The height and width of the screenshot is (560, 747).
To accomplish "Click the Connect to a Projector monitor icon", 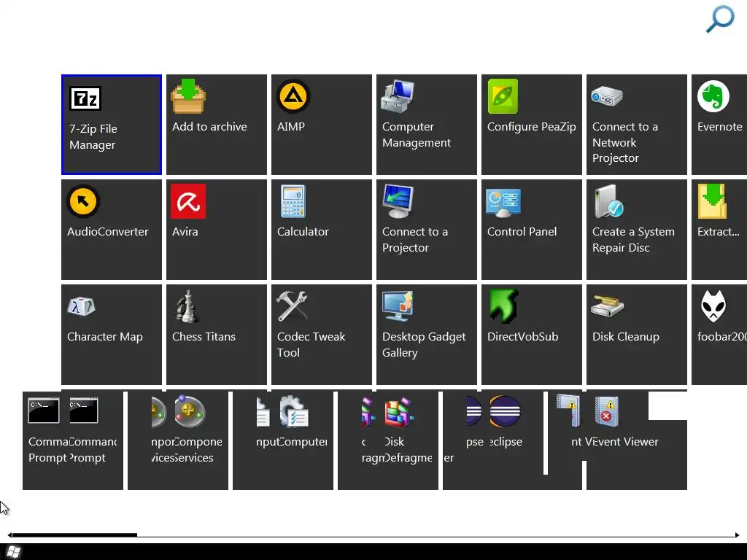I will (398, 201).
